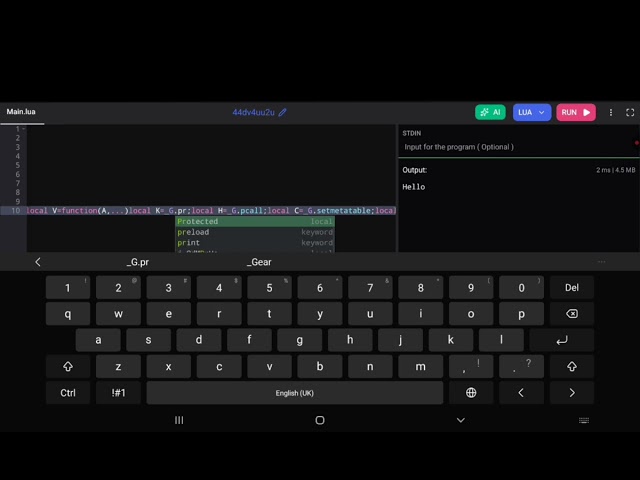Open Android recent apps button
This screenshot has height=480, width=640.
(179, 420)
